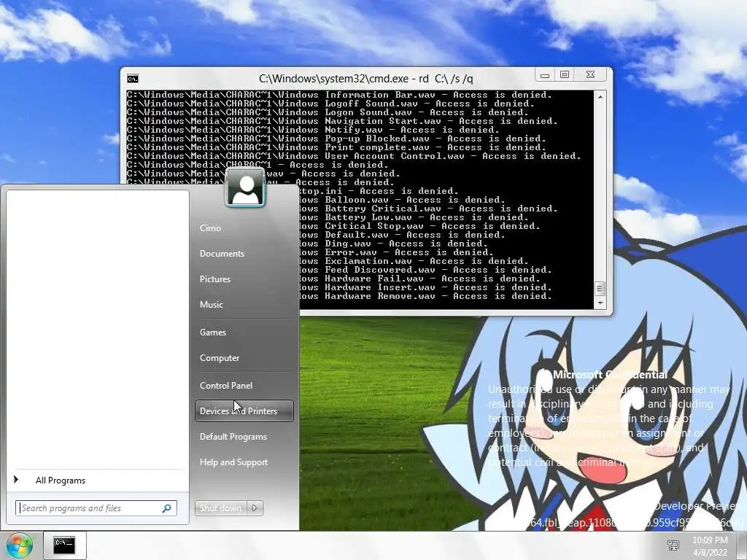Click the line "Hardware Remove.wav"
The image size is (747, 560).
(x=426, y=296)
